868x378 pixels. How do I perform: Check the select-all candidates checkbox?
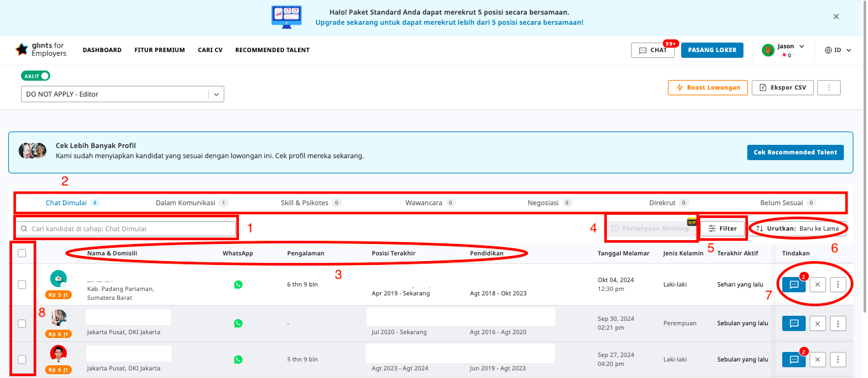pyautogui.click(x=22, y=253)
